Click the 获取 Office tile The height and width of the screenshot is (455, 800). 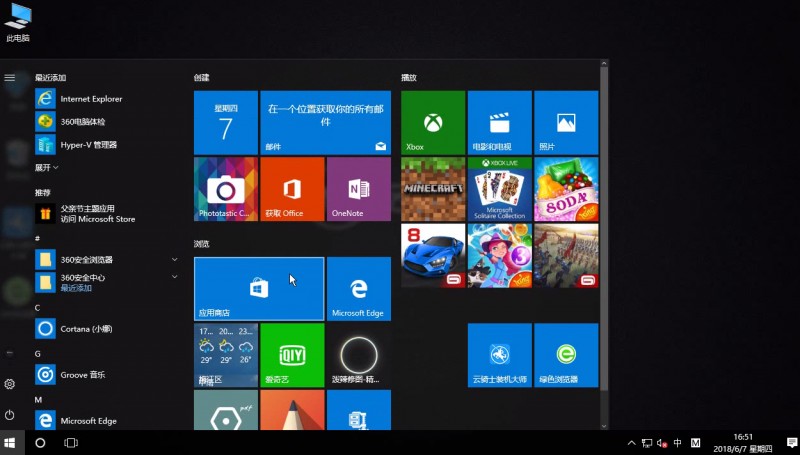(x=292, y=189)
